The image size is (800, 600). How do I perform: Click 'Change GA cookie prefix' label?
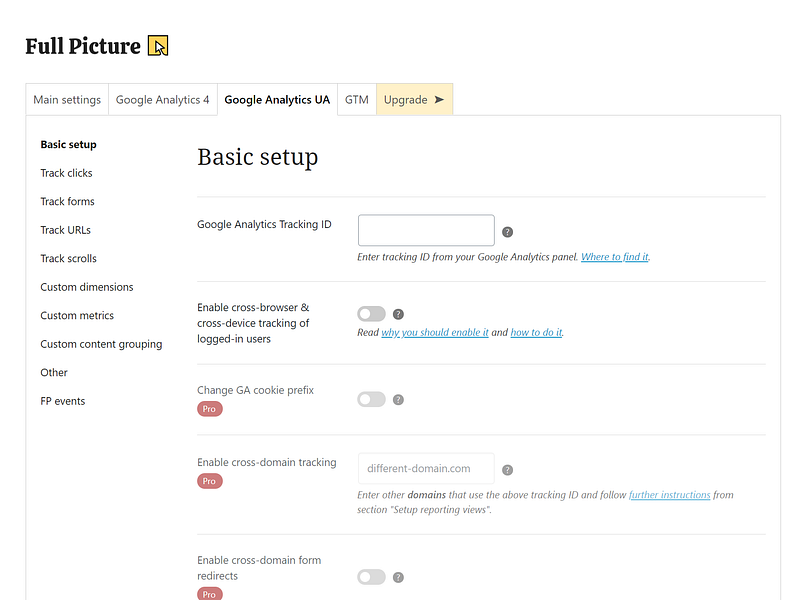(256, 390)
